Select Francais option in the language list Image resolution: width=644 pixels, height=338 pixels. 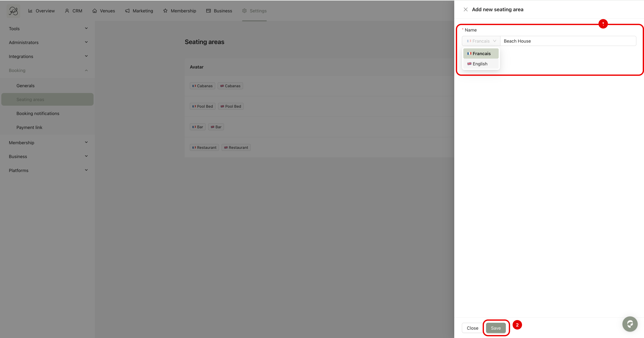[x=481, y=54]
